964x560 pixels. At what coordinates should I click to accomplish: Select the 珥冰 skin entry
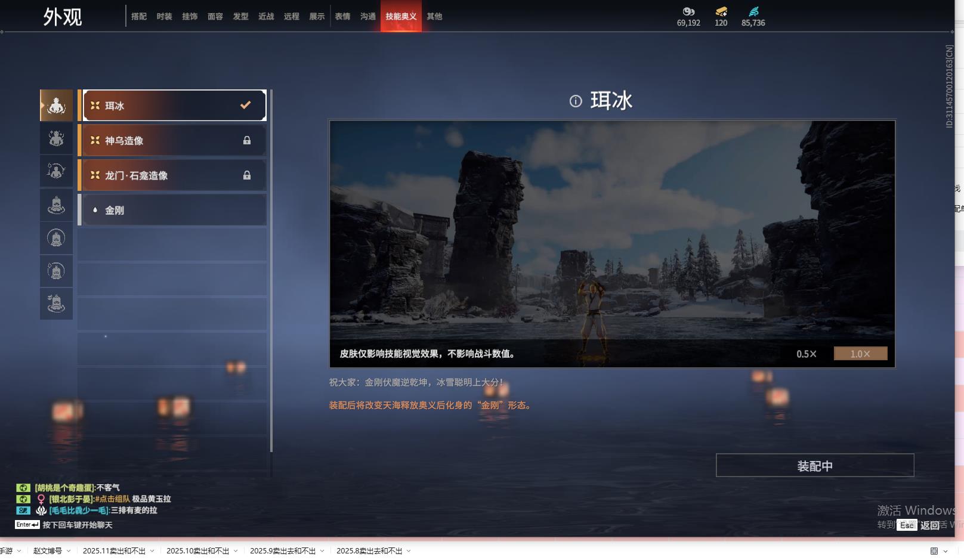[x=174, y=106]
